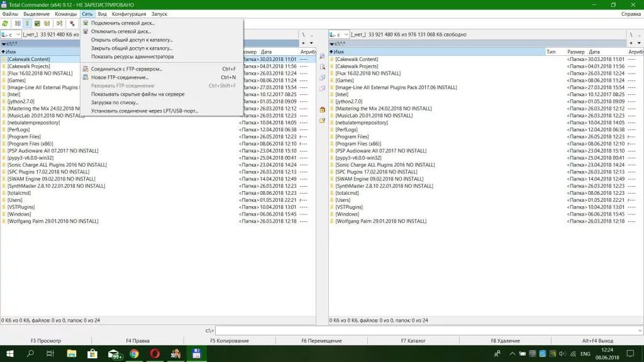Click the Alt+F4 Выход button
Viewport: 644px width, 362px height.
597,341
